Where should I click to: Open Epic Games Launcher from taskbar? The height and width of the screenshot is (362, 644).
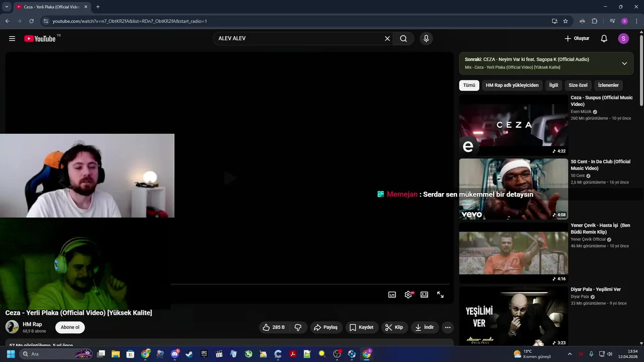[x=204, y=354]
